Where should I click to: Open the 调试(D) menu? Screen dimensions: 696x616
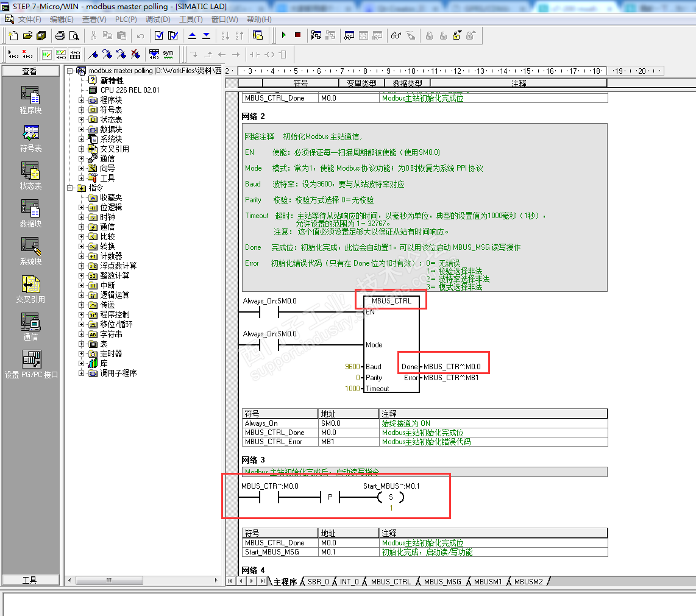click(x=158, y=19)
